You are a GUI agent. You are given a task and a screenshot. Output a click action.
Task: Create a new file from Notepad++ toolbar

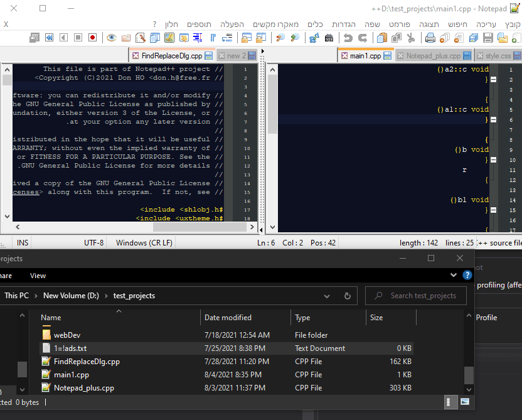[x=516, y=38]
